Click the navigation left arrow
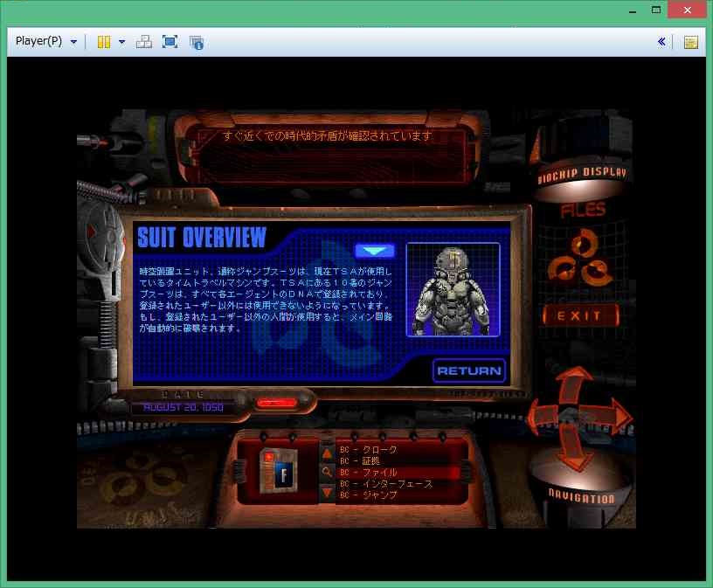 coord(543,416)
